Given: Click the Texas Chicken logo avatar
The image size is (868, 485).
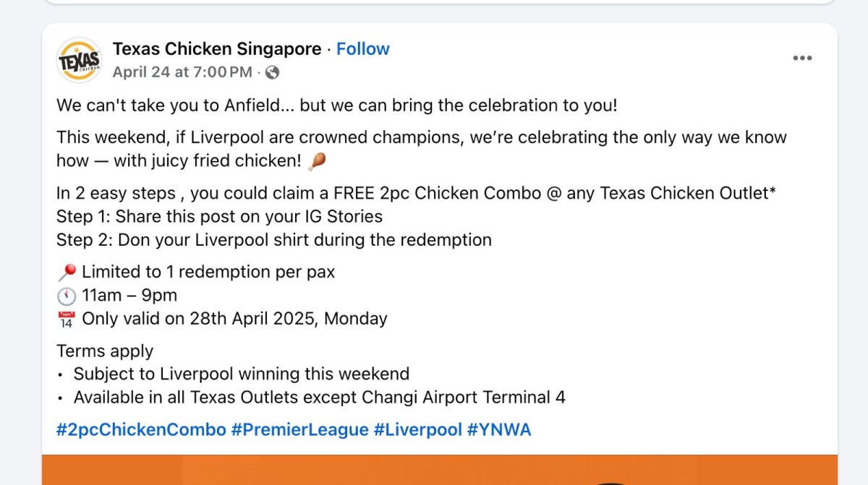Looking at the screenshot, I should pos(80,60).
